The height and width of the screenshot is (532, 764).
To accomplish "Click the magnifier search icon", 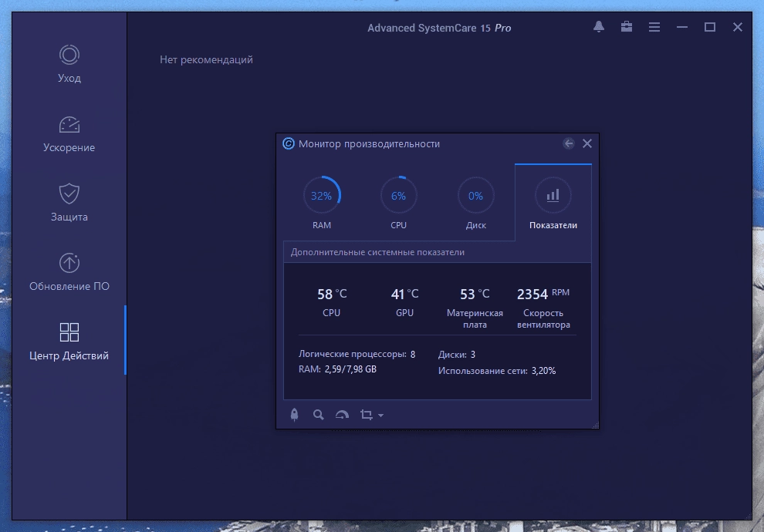I will (x=318, y=415).
